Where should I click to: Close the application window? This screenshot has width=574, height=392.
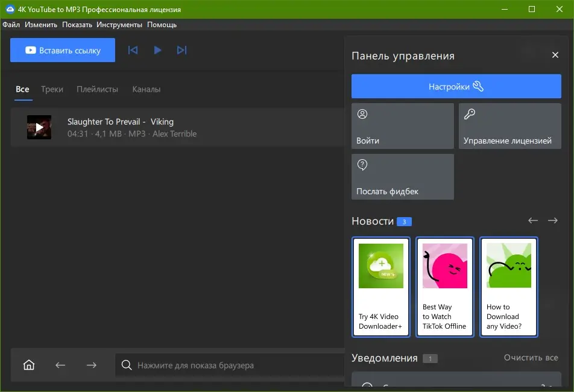pos(560,9)
